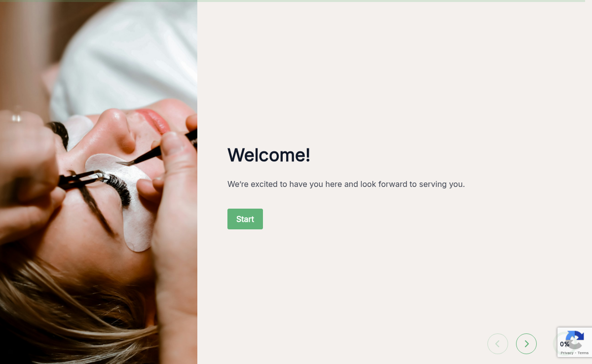Go back with the left chevron arrow
This screenshot has height=364, width=592.
point(498,344)
